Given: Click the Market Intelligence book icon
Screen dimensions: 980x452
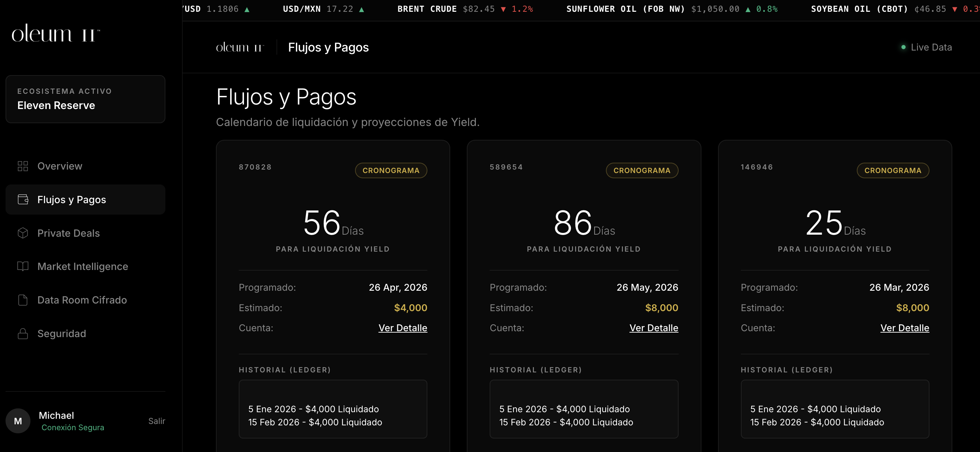Looking at the screenshot, I should click(x=22, y=266).
